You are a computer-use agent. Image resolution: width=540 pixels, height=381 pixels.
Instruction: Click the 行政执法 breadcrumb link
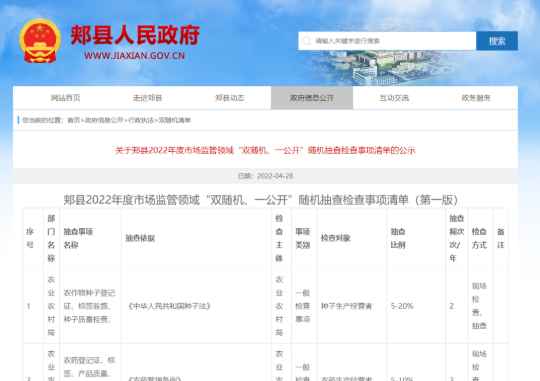tap(141, 120)
